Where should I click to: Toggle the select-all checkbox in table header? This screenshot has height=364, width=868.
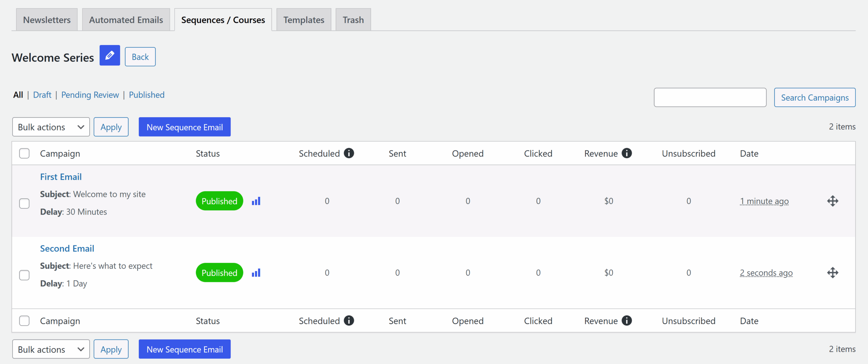click(24, 153)
